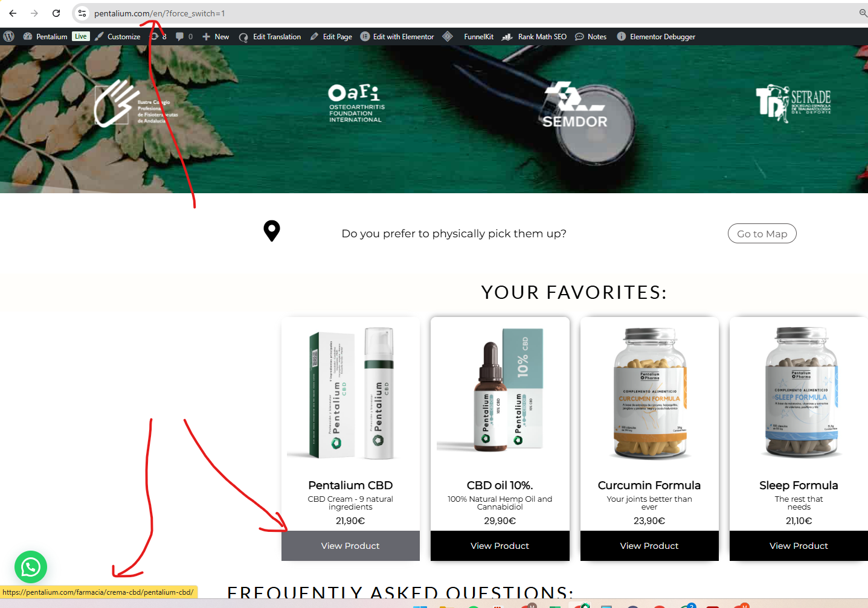Click the Go to Map button

762,234
